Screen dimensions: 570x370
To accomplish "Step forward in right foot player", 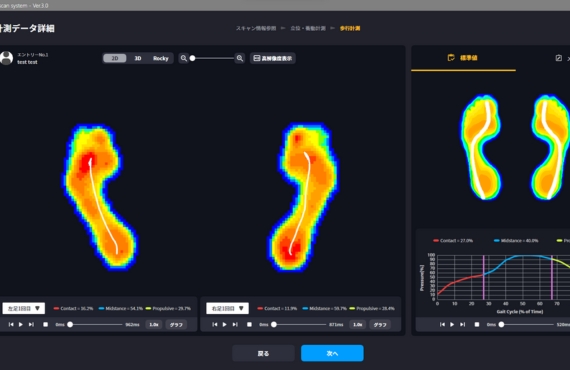I will 235,324.
